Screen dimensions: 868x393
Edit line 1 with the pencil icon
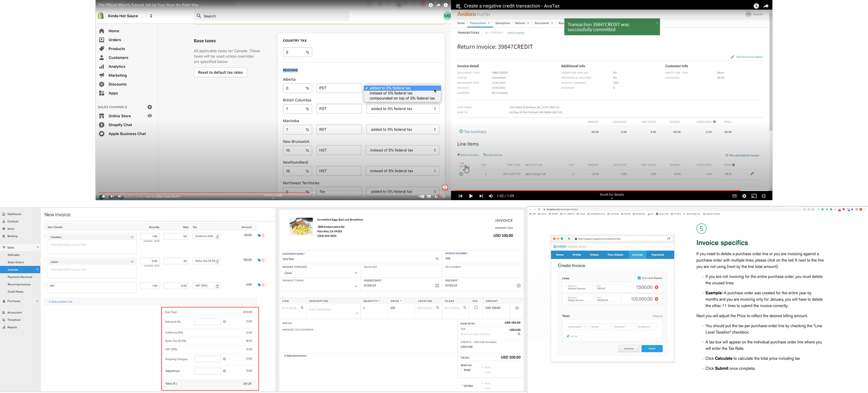click(x=752, y=173)
